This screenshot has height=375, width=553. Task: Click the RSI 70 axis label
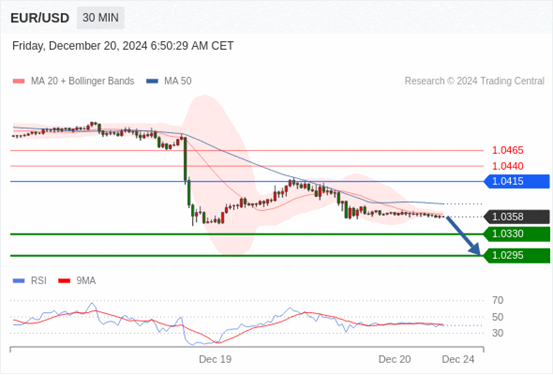click(498, 301)
